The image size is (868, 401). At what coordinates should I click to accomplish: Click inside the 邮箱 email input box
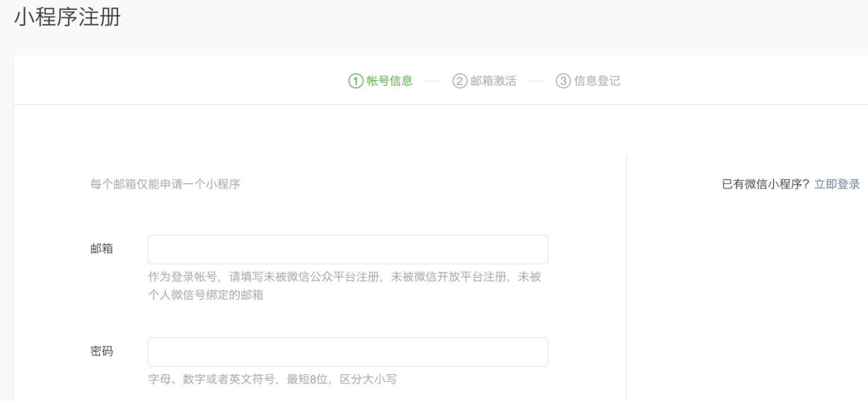click(x=347, y=248)
